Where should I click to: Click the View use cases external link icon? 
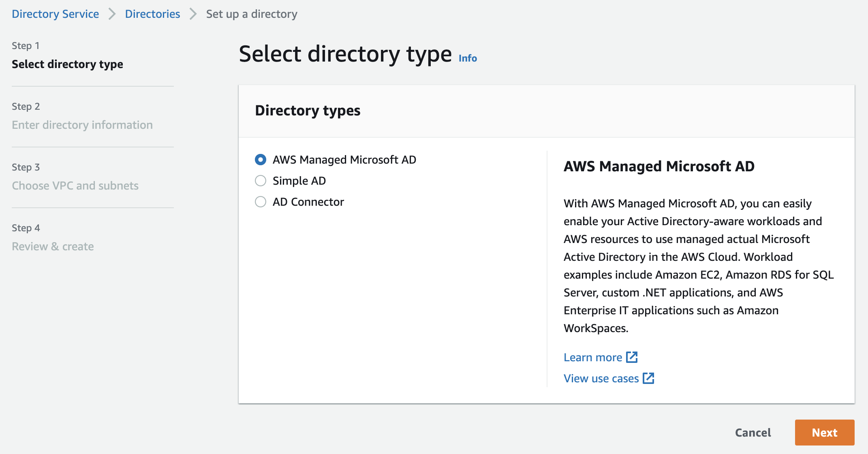[649, 378]
